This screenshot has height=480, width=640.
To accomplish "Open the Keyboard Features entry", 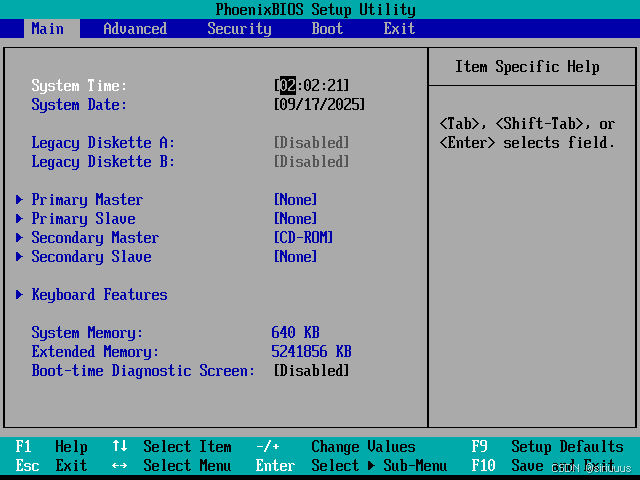I will click(x=99, y=295).
